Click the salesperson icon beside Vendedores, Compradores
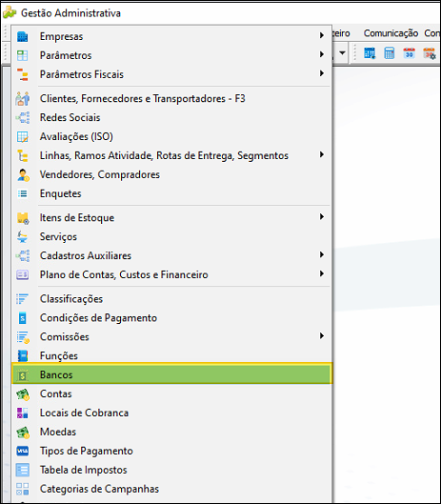This screenshot has height=504, width=441. click(x=23, y=175)
